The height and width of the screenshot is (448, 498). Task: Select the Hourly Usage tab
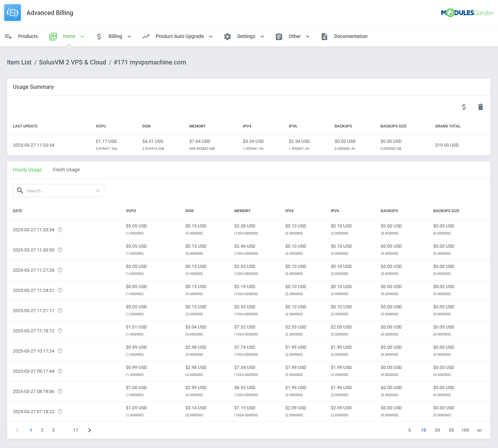click(27, 170)
